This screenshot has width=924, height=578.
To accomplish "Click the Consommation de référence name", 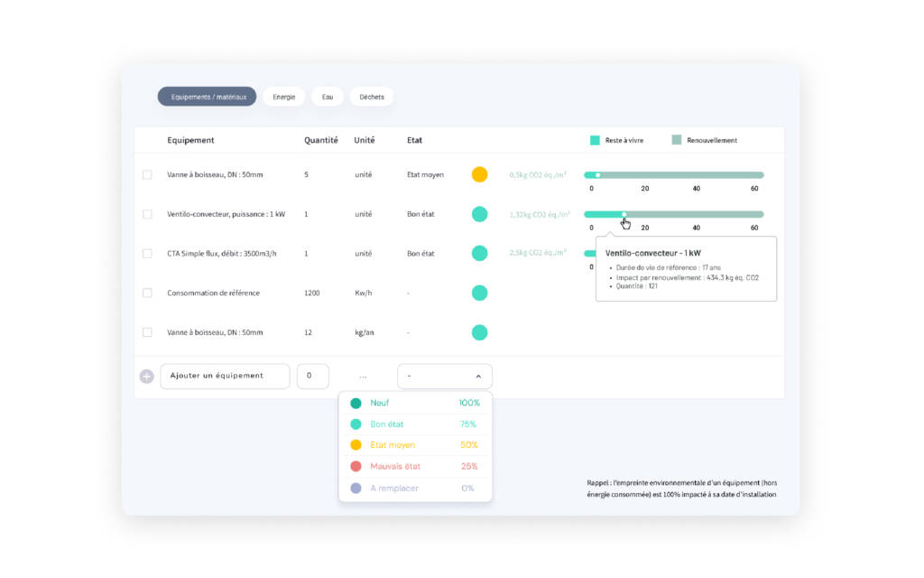I will [x=213, y=294].
